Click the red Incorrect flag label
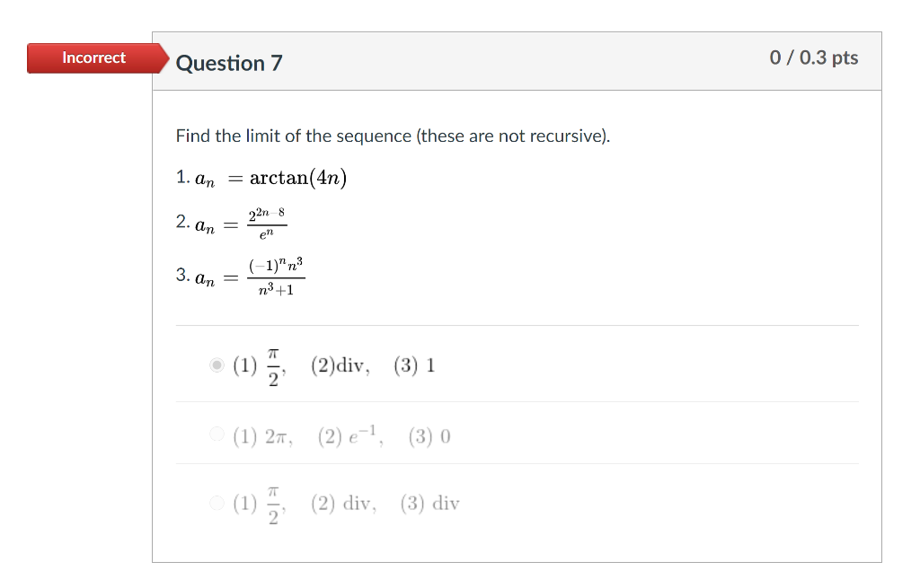Screen dimensions: 920x588 point(93,58)
